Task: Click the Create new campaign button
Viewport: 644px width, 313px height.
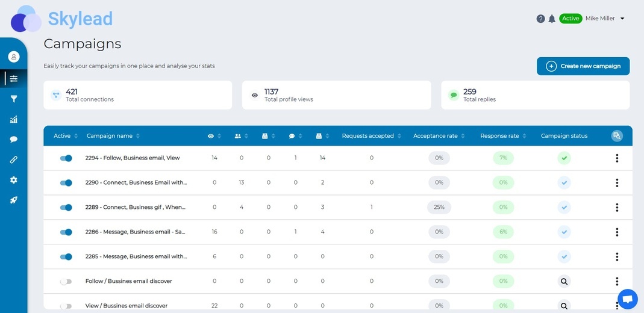Action: point(583,66)
